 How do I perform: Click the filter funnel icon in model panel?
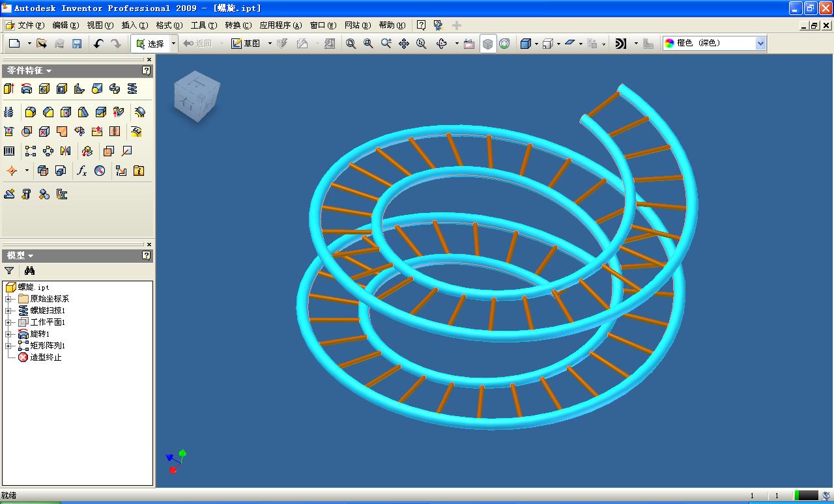(9, 270)
